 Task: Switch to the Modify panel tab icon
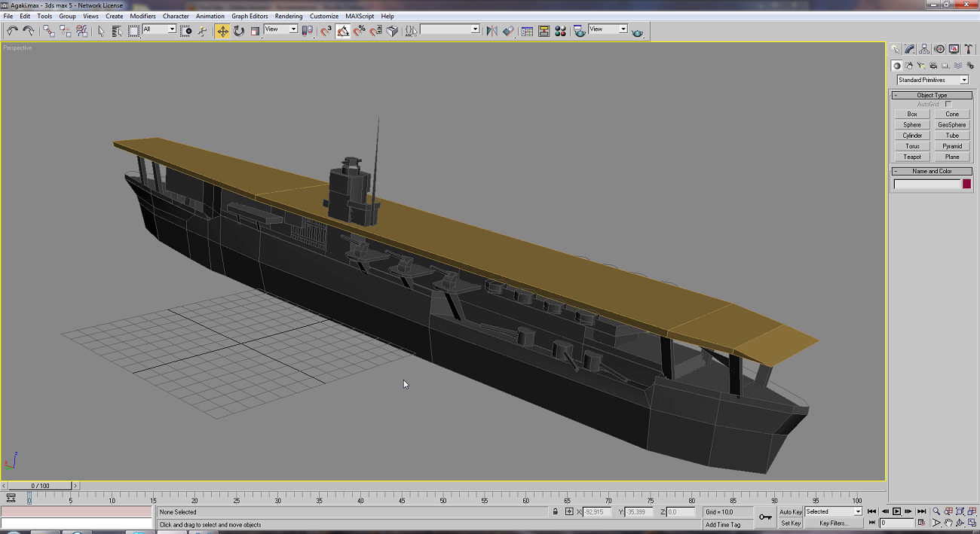tap(910, 49)
